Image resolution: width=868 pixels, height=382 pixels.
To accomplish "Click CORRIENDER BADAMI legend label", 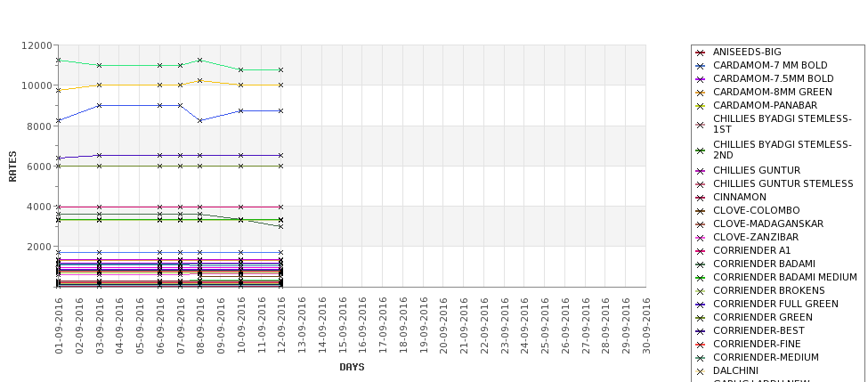I will 764,264.
